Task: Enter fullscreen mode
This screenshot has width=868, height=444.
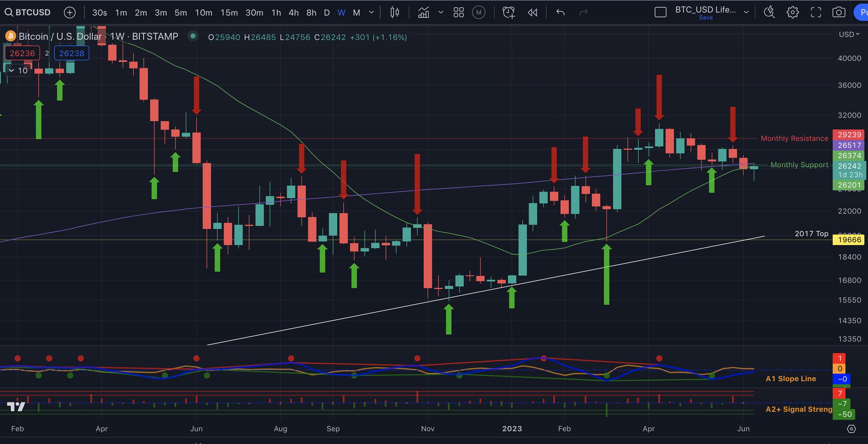Action: (x=816, y=13)
